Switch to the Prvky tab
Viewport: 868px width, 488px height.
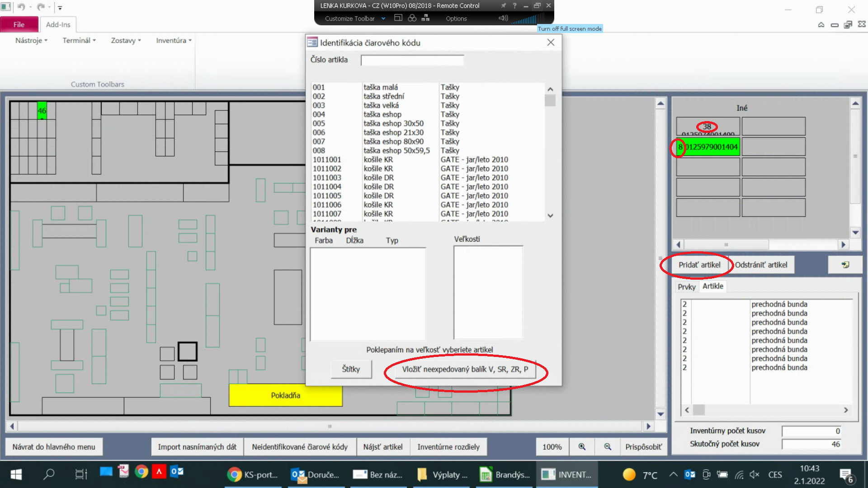coord(686,287)
